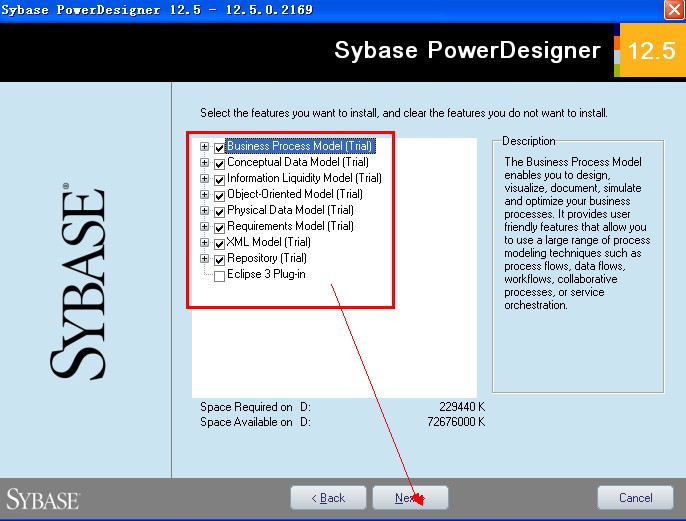Uncheck Physical Data Model (Trial) checkbox
Image resolution: width=686 pixels, height=521 pixels.
pyautogui.click(x=219, y=212)
